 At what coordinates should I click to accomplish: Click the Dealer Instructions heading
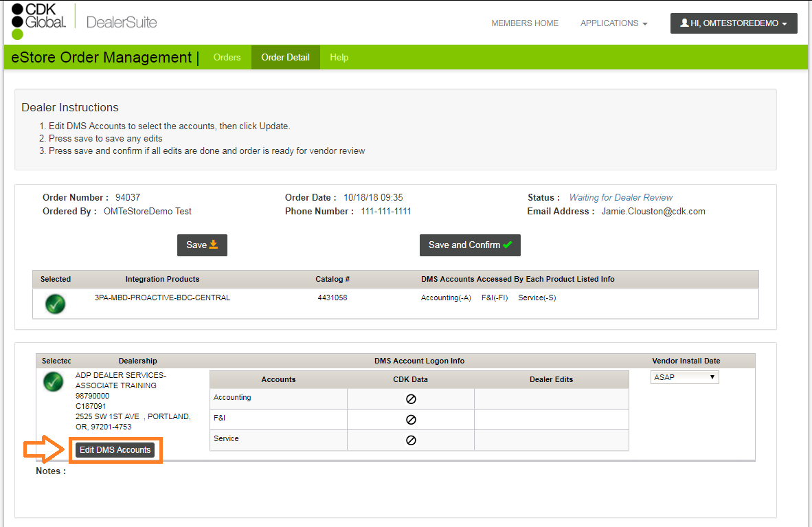click(x=70, y=107)
